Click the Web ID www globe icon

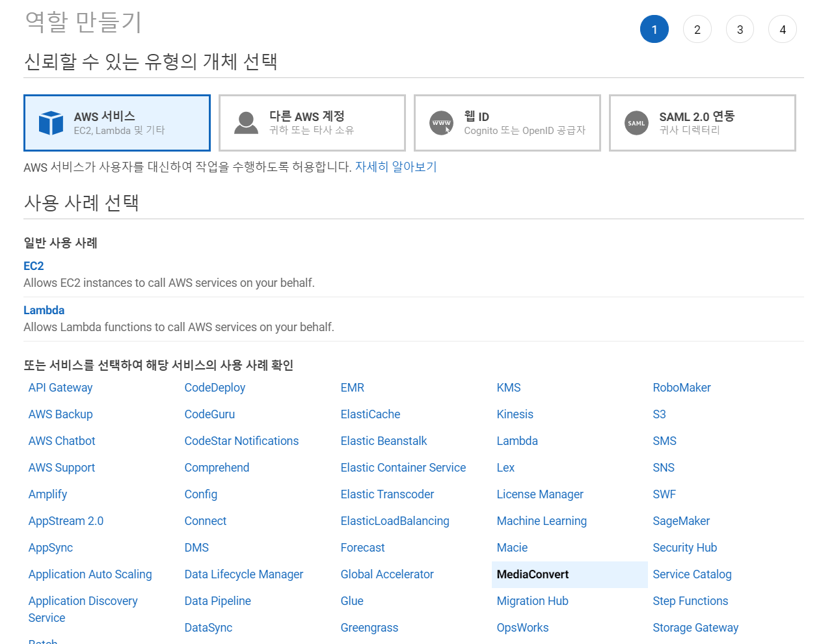[x=441, y=123]
